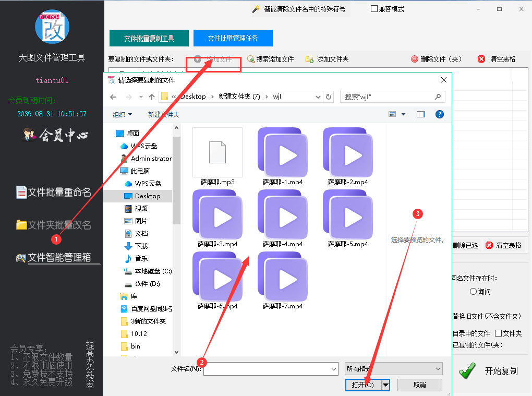This screenshot has width=532, height=396.
Task: Open 文件批量重命名 in sidebar
Action: (54, 193)
